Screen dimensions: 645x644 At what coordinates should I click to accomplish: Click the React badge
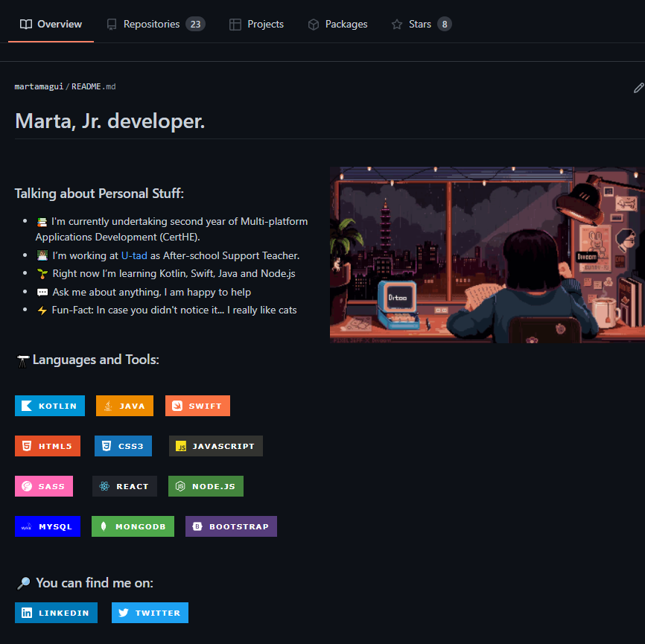click(124, 486)
